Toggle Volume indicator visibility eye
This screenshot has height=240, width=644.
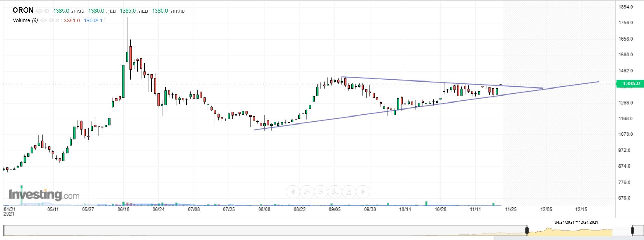[x=43, y=21]
